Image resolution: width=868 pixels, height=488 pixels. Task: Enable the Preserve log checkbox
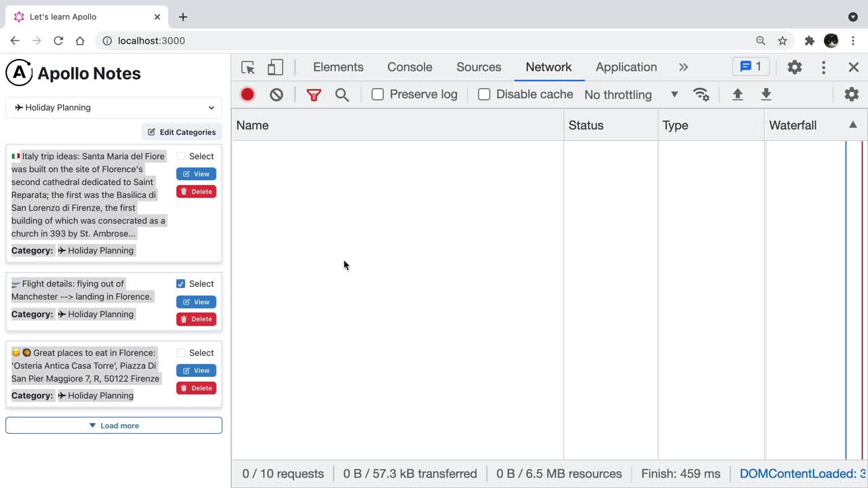[x=378, y=94]
